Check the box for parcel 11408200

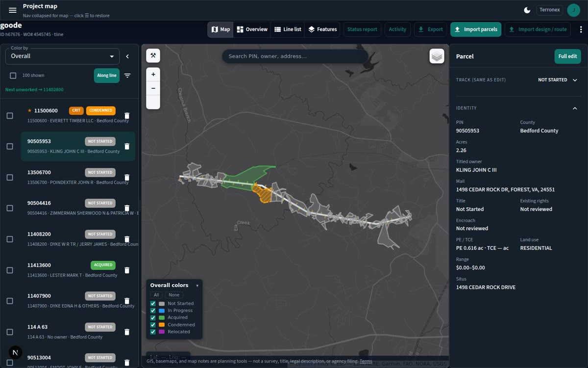click(x=10, y=239)
